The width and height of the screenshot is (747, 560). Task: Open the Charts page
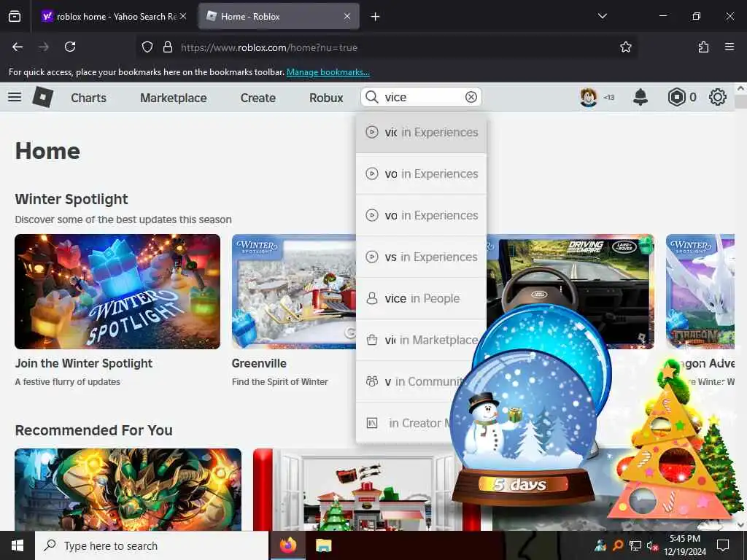[x=88, y=98]
